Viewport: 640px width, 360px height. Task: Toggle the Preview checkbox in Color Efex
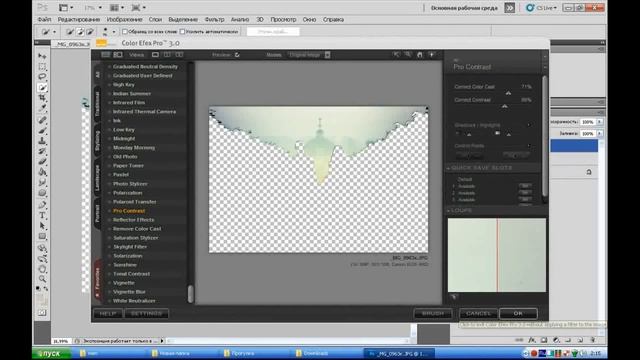[237, 55]
